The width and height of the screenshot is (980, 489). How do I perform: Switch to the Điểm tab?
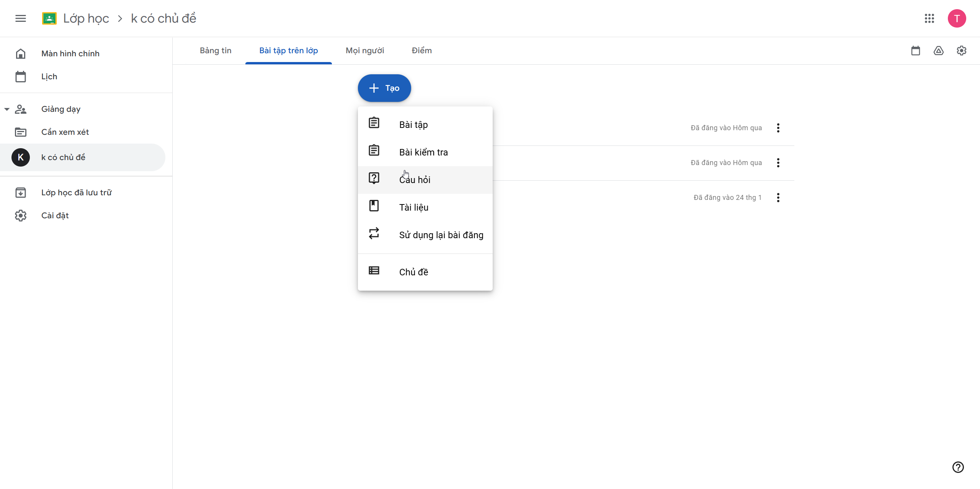(421, 51)
